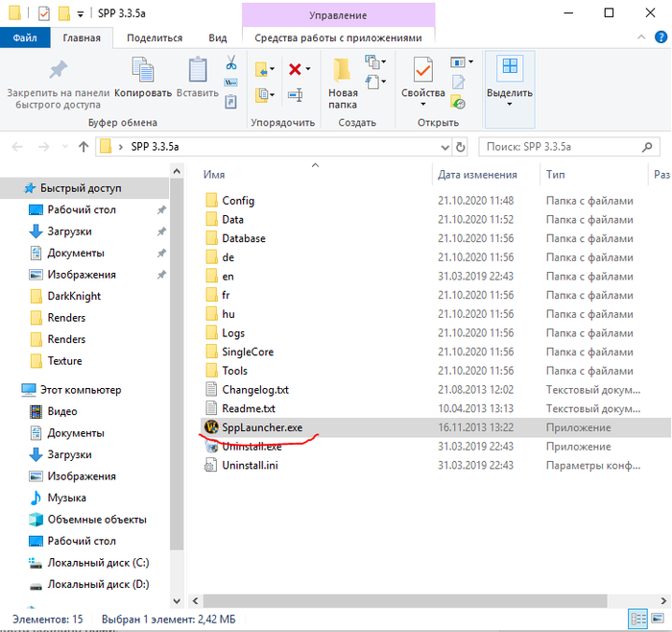Select the SingleCore folder
The image size is (672, 632).
tap(248, 352)
